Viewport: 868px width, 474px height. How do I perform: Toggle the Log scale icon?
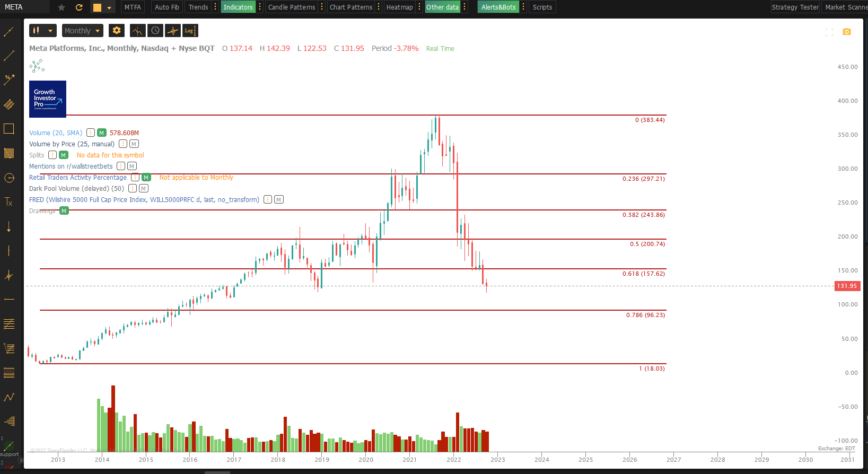[x=190, y=31]
